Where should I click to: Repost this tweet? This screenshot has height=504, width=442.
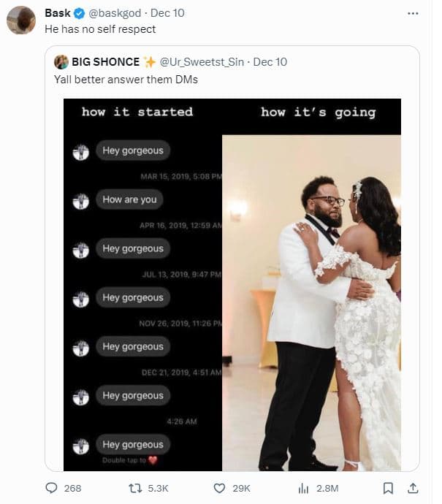(135, 488)
